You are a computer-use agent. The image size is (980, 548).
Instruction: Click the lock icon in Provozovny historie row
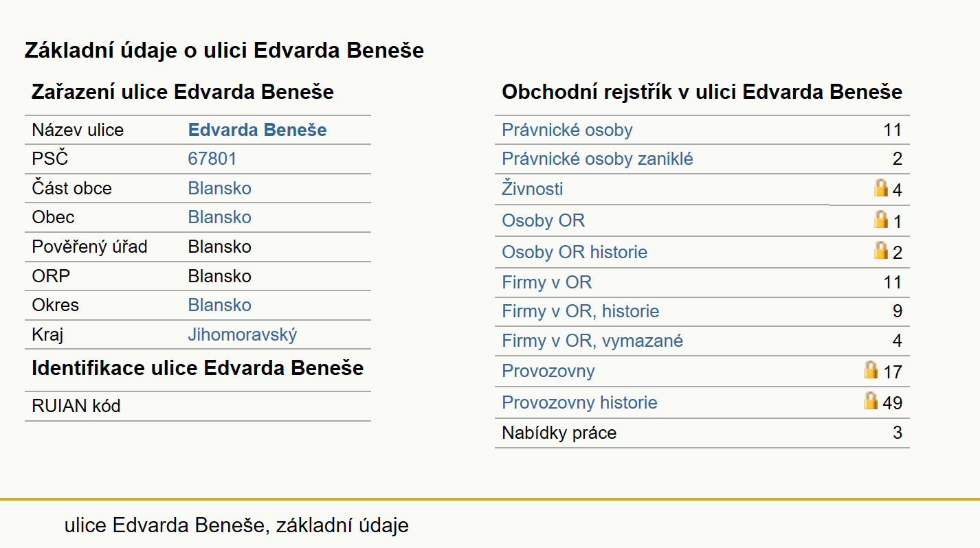pyautogui.click(x=871, y=400)
